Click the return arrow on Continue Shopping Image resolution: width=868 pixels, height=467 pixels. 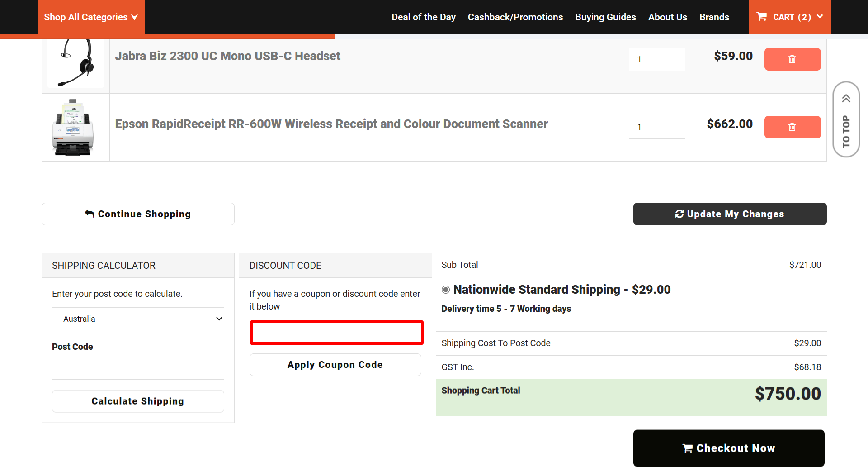tap(89, 213)
